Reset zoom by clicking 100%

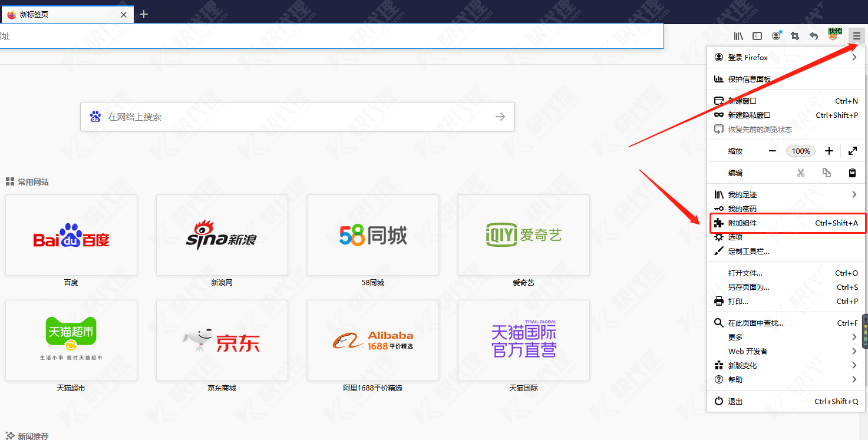tap(800, 151)
